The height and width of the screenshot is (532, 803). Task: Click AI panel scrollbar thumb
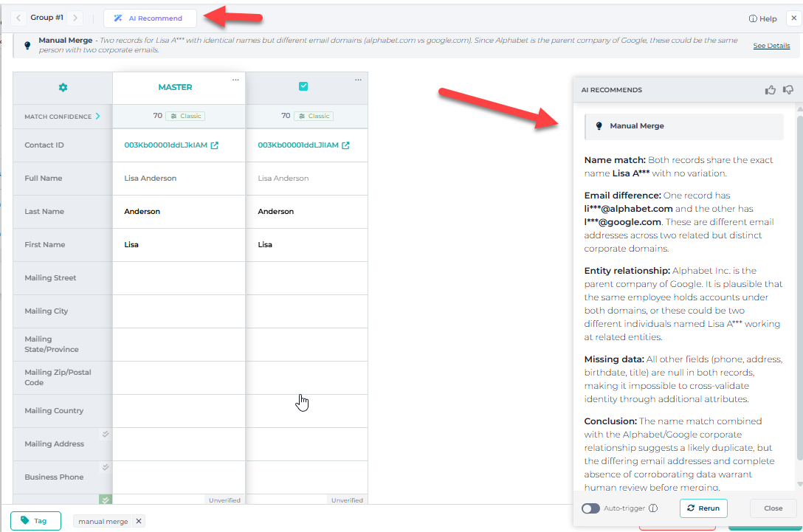(799, 288)
